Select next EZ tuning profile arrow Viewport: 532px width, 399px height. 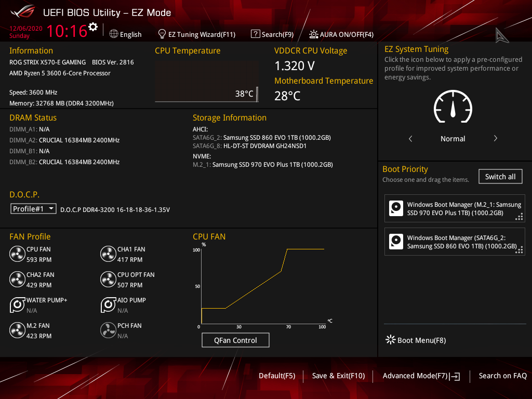(x=495, y=138)
